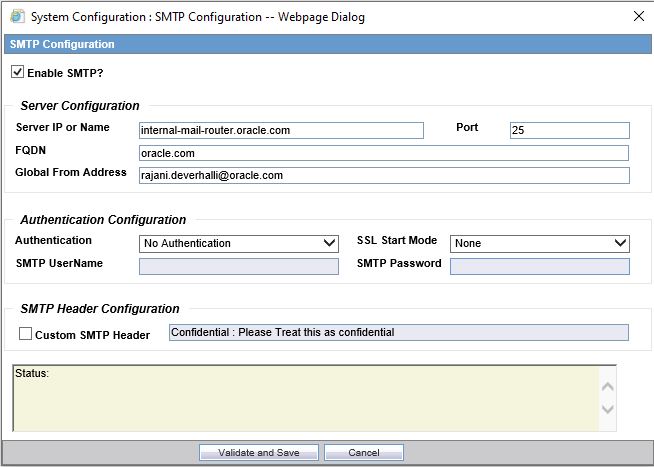
Task: Focus the Server IP or Name field
Action: pos(281,130)
